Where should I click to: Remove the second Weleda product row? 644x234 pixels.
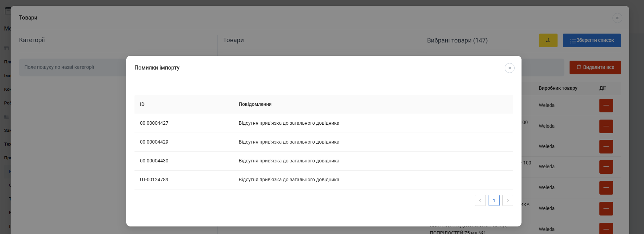[x=606, y=126]
